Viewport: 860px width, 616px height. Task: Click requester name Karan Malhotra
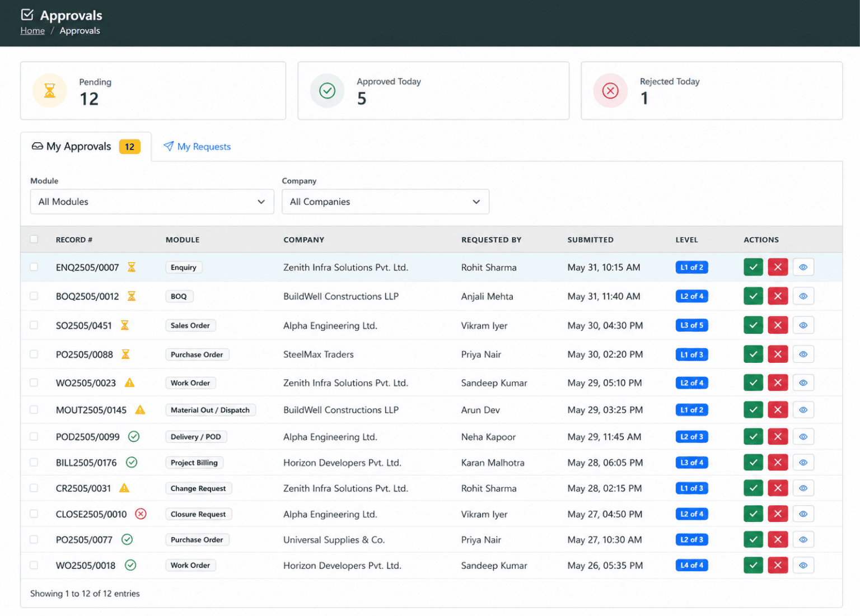pos(493,463)
